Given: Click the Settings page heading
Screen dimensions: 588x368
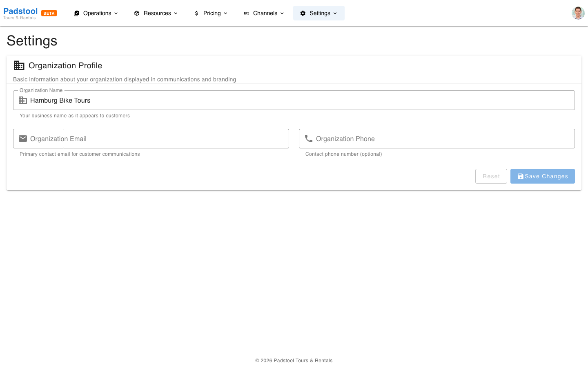Looking at the screenshot, I should point(32,41).
